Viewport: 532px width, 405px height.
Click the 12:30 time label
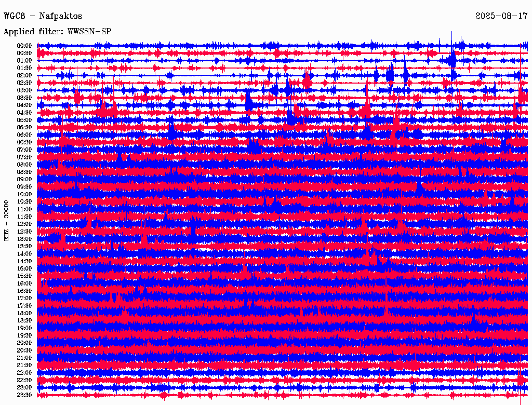click(24, 232)
